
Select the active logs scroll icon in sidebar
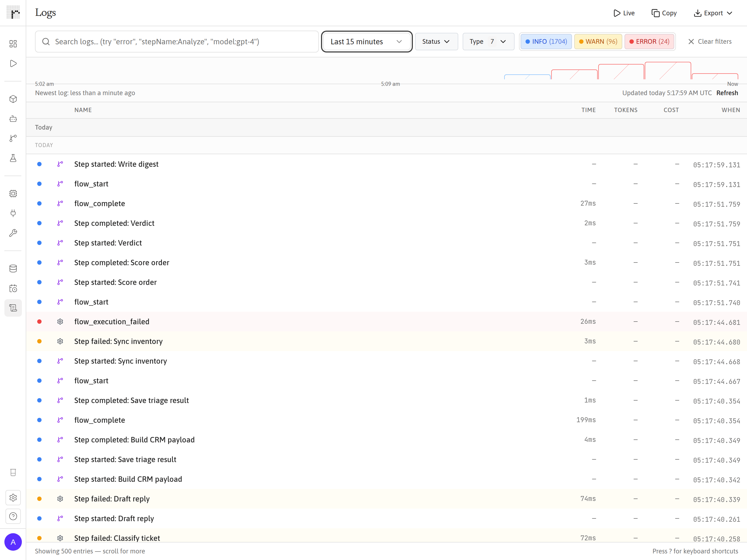13,308
